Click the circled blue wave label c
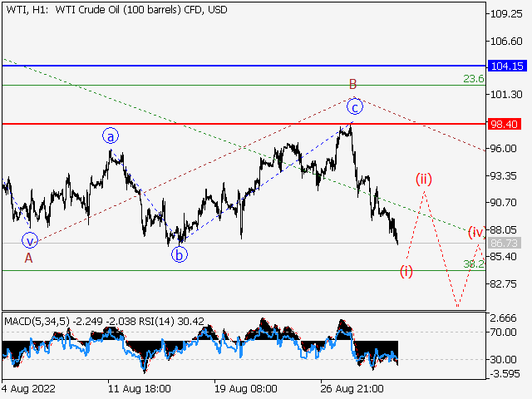Screen dimensions: 532x399 tap(355, 107)
